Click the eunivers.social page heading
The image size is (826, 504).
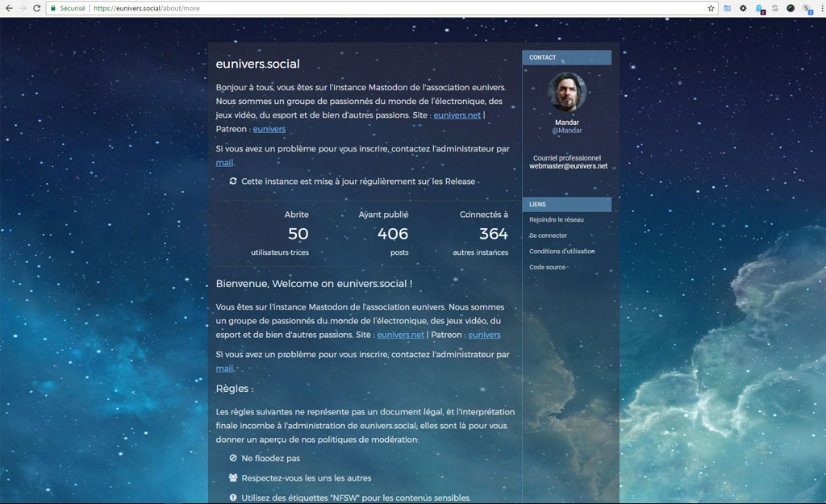[257, 64]
